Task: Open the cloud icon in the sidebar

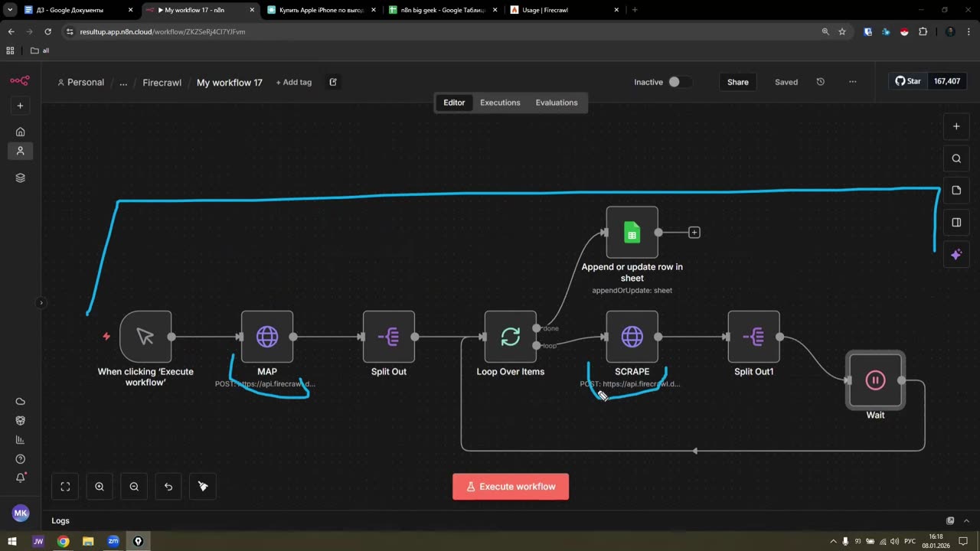Action: (x=21, y=402)
